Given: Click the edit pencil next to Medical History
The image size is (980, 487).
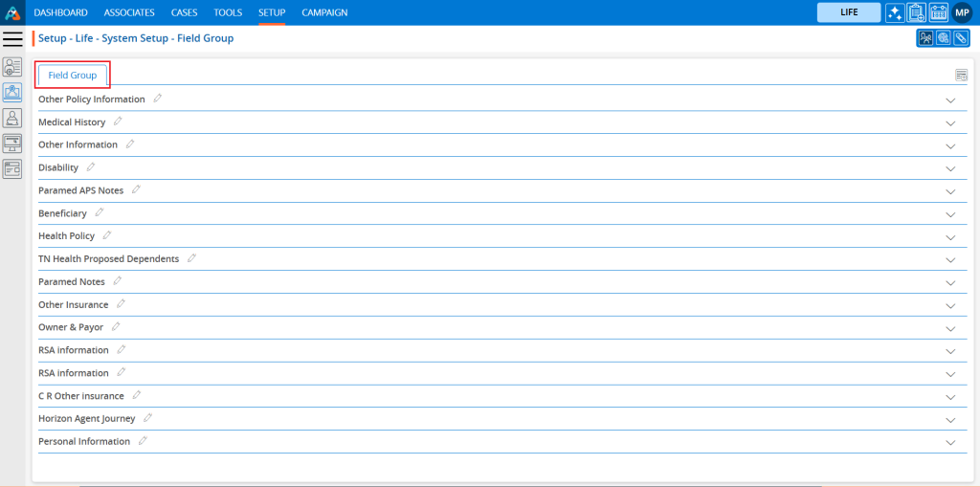Looking at the screenshot, I should (x=119, y=122).
